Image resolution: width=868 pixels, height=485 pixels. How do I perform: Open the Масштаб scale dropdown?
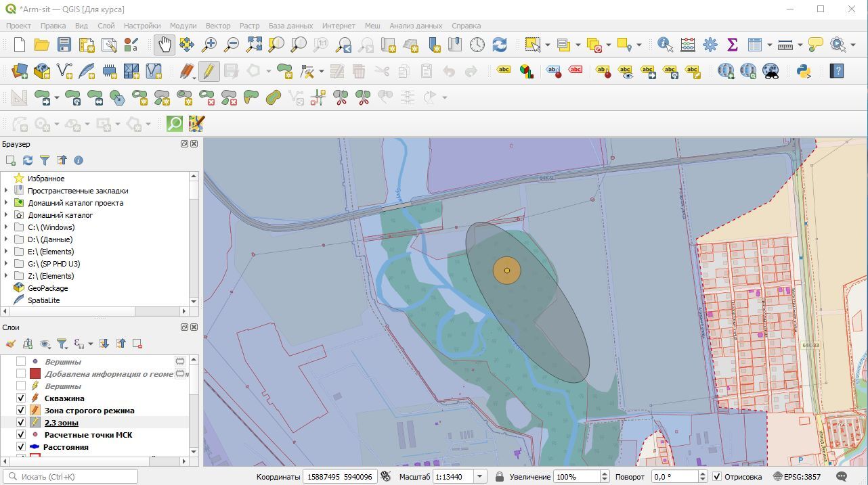coord(479,477)
